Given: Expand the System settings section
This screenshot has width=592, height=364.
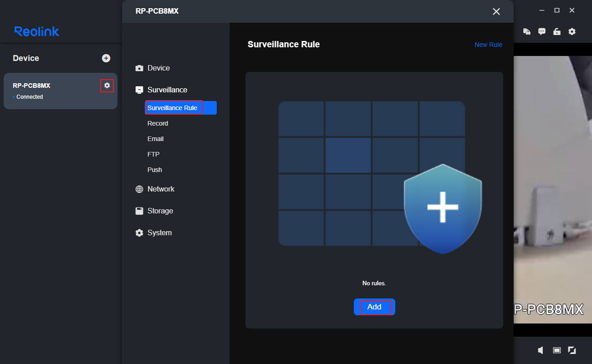Looking at the screenshot, I should click(159, 233).
